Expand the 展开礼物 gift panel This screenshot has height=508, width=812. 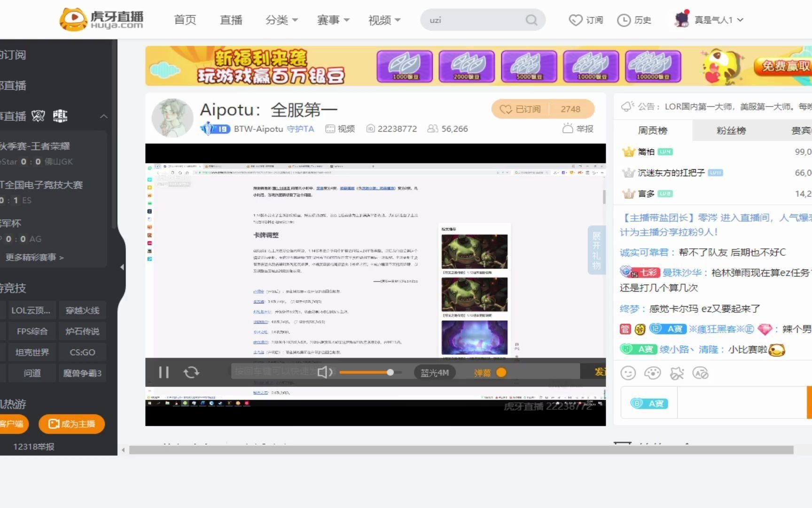coord(596,250)
